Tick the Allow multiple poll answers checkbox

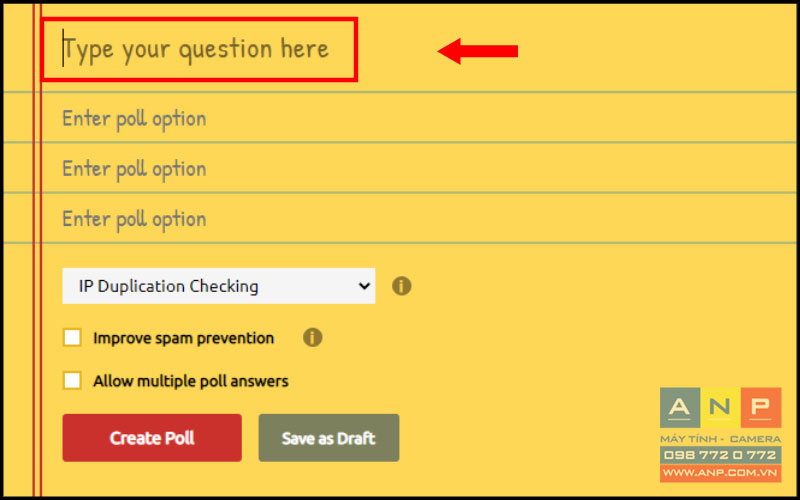[72, 380]
